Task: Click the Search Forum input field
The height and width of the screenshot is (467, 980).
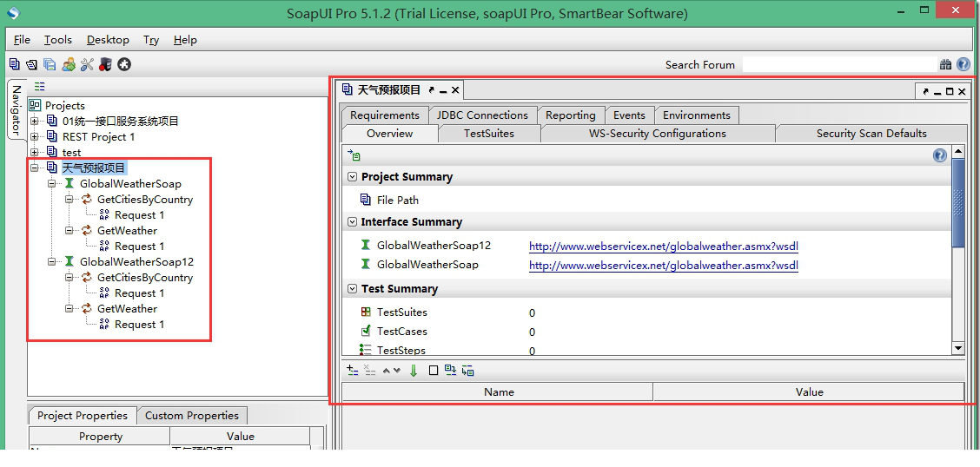Action: coord(839,64)
